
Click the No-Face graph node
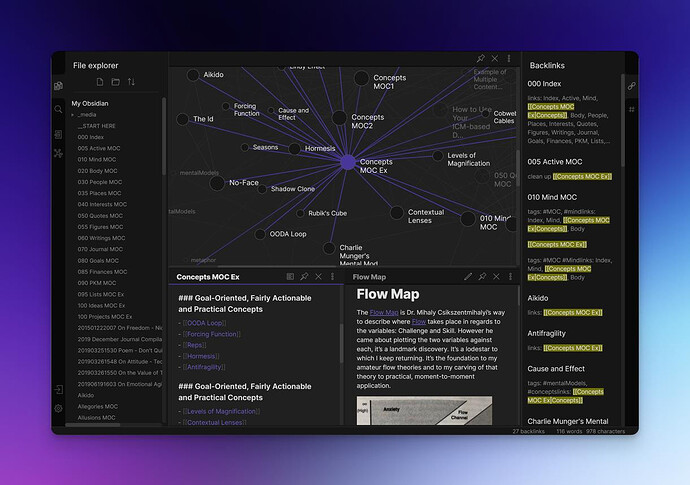(x=217, y=183)
